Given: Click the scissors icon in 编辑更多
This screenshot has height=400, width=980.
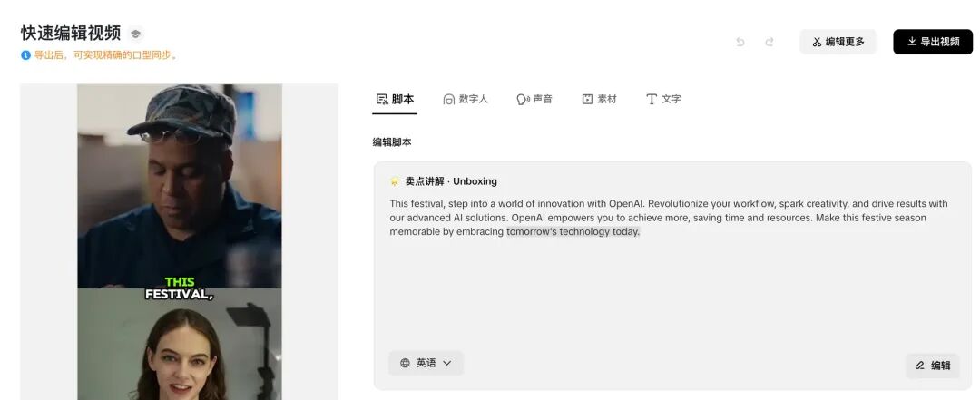Looking at the screenshot, I should pyautogui.click(x=817, y=42).
